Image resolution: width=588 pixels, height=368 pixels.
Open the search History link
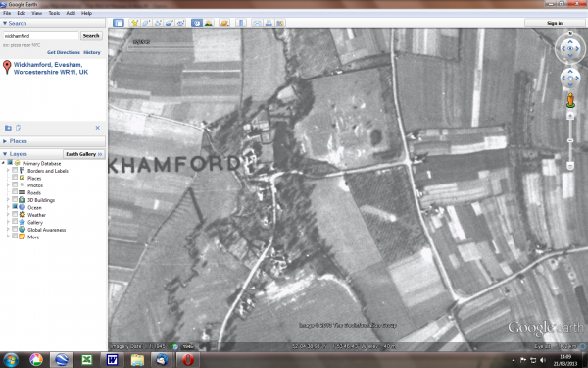tap(92, 52)
